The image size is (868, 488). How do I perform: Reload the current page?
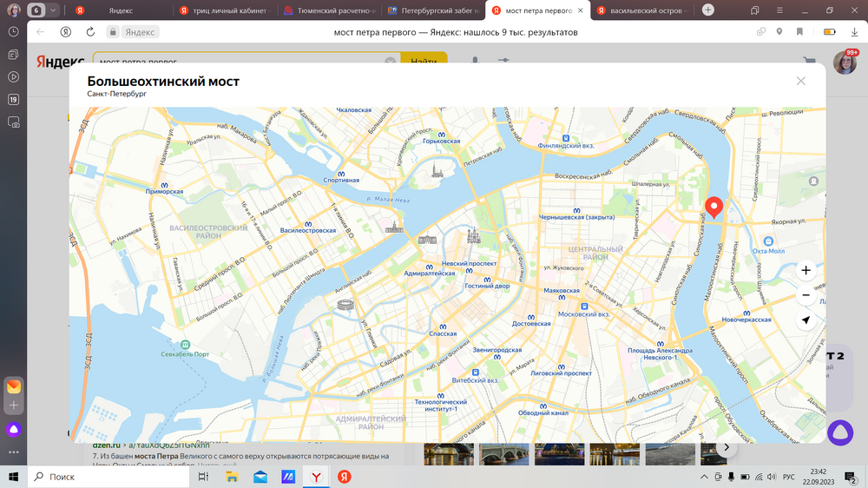(x=91, y=32)
